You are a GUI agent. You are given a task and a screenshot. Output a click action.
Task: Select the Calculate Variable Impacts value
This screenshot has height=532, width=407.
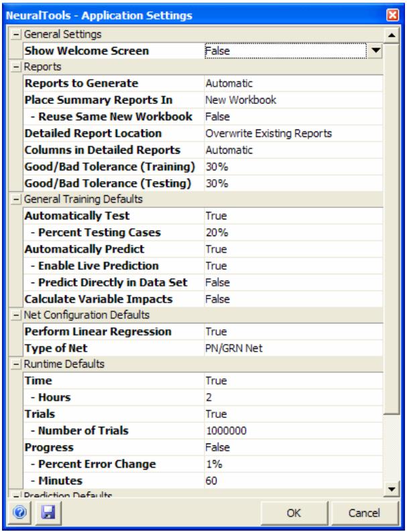pyautogui.click(x=294, y=299)
